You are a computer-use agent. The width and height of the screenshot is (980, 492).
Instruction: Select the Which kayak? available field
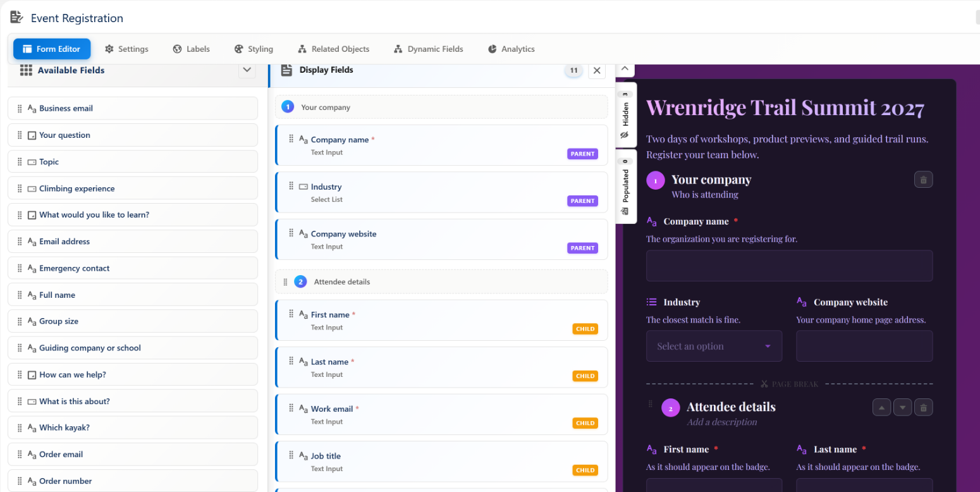(x=133, y=427)
